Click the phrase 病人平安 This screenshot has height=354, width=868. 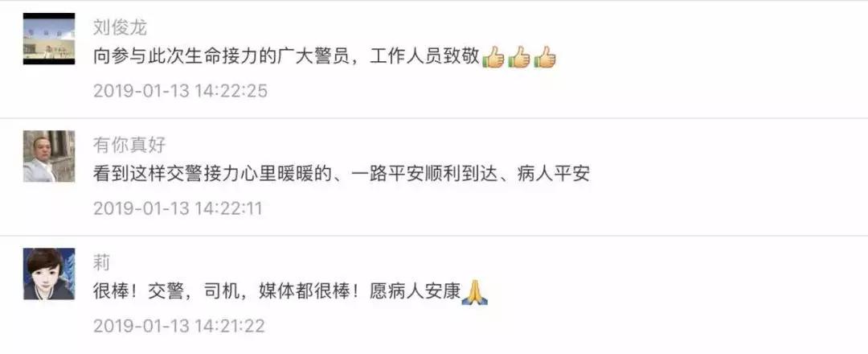click(x=554, y=175)
